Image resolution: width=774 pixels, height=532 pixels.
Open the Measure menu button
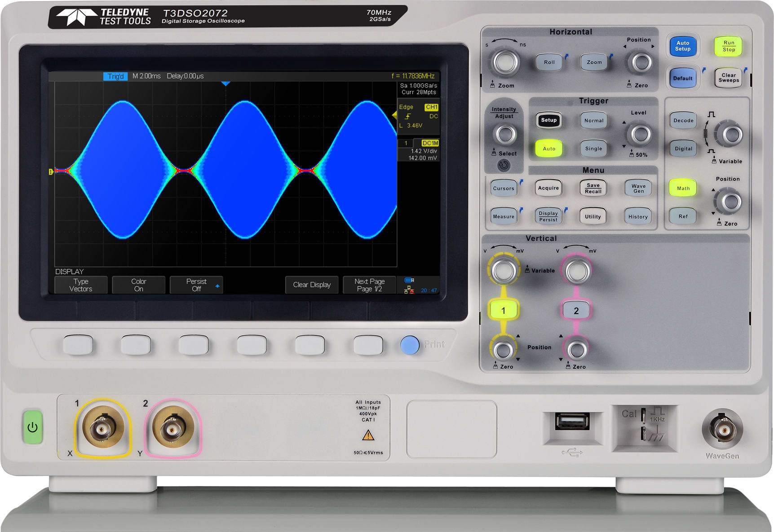504,216
